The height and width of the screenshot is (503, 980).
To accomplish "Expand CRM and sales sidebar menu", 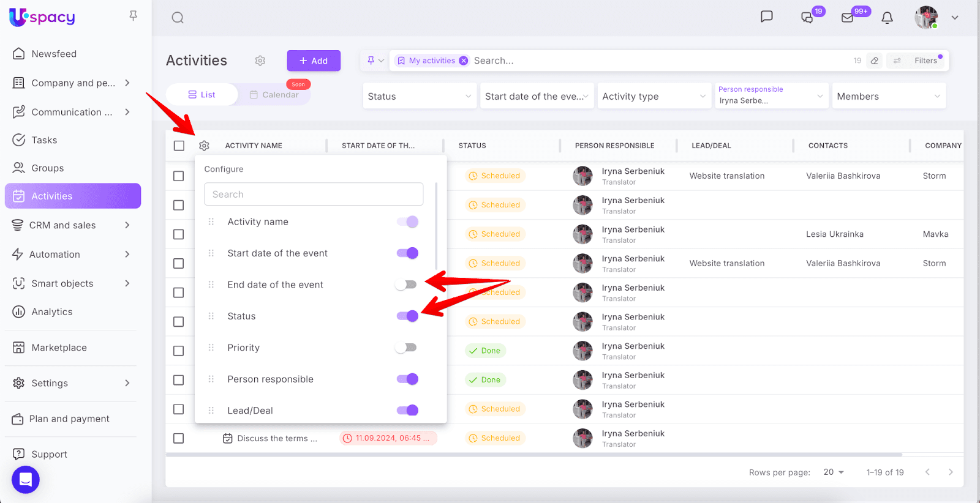I will 72,225.
